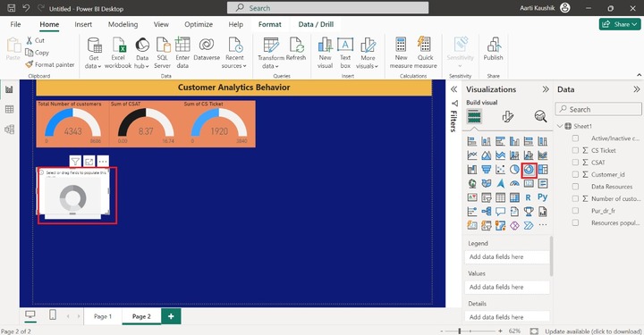Collapse the Visualizations pane
Image resolution: width=644 pixels, height=335 pixels.
pyautogui.click(x=546, y=89)
